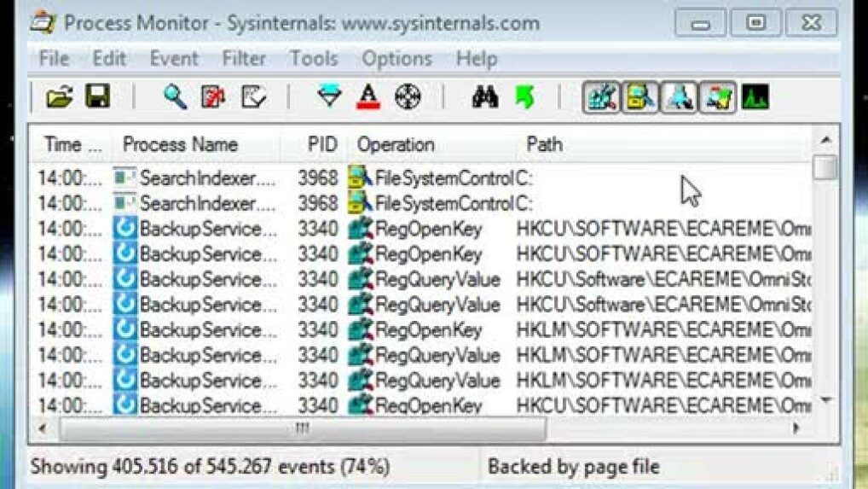Open the Options menu
Image resolution: width=868 pixels, height=489 pixels.
pos(396,59)
